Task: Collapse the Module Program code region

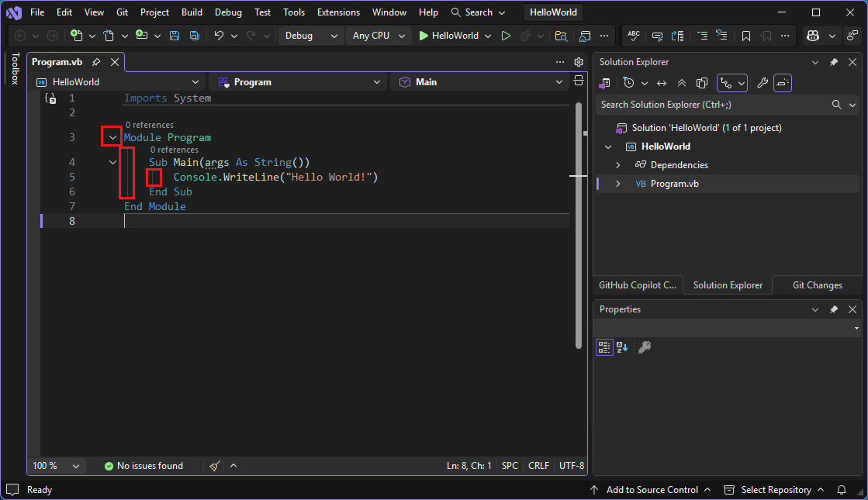Action: tap(112, 136)
